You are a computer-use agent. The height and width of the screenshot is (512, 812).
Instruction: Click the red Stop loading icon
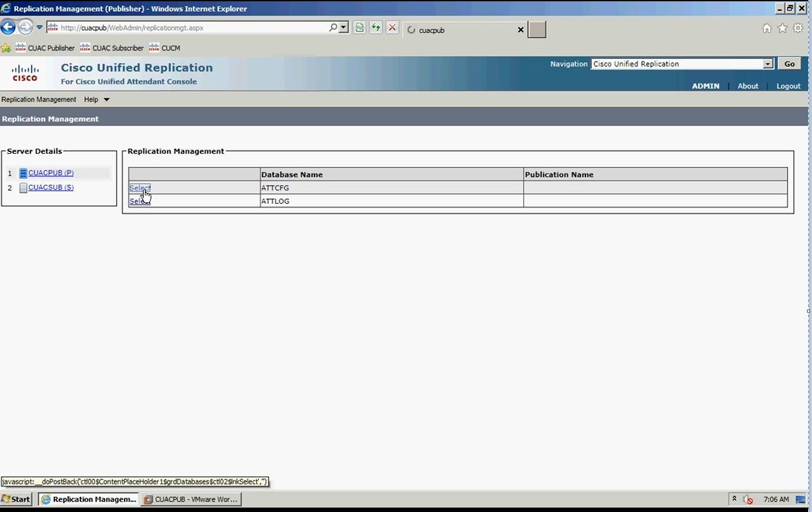(x=392, y=28)
